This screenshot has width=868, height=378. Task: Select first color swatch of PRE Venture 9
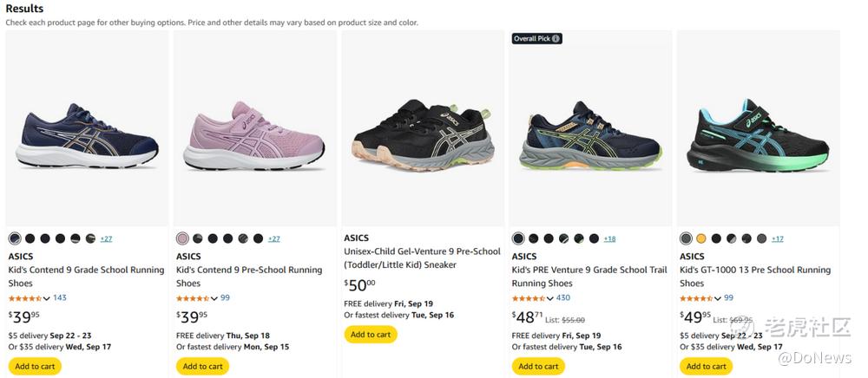(x=518, y=238)
